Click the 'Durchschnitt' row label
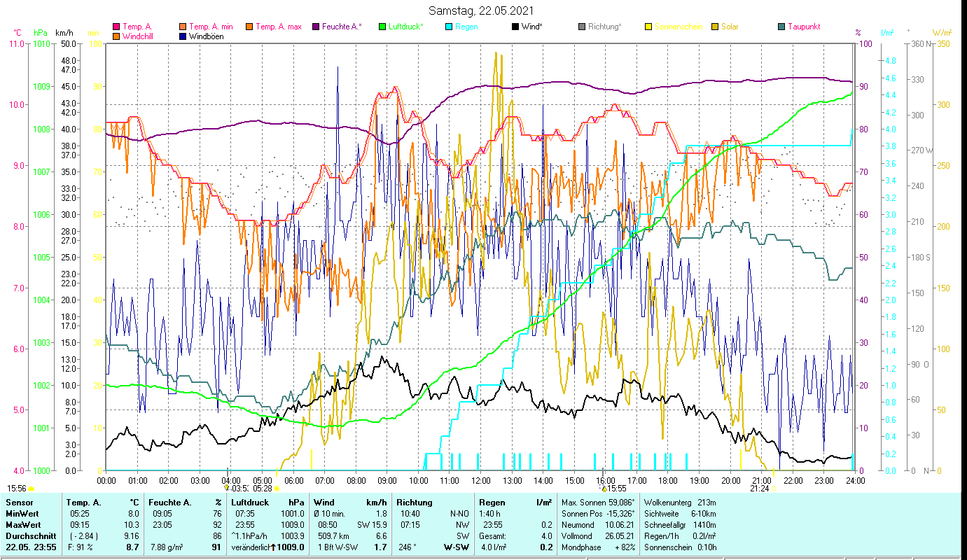Image resolution: width=967 pixels, height=560 pixels. coord(29,535)
